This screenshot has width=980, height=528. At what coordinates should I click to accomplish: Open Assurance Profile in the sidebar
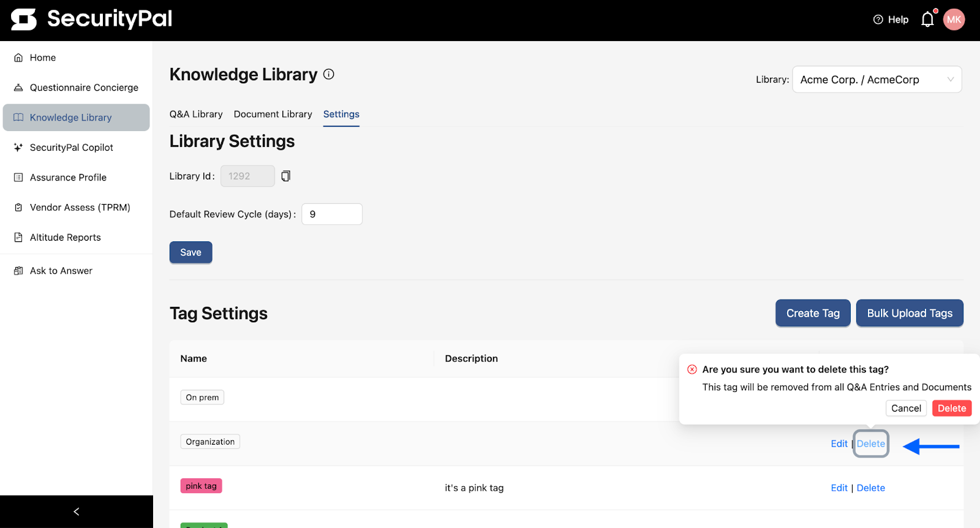click(76, 178)
